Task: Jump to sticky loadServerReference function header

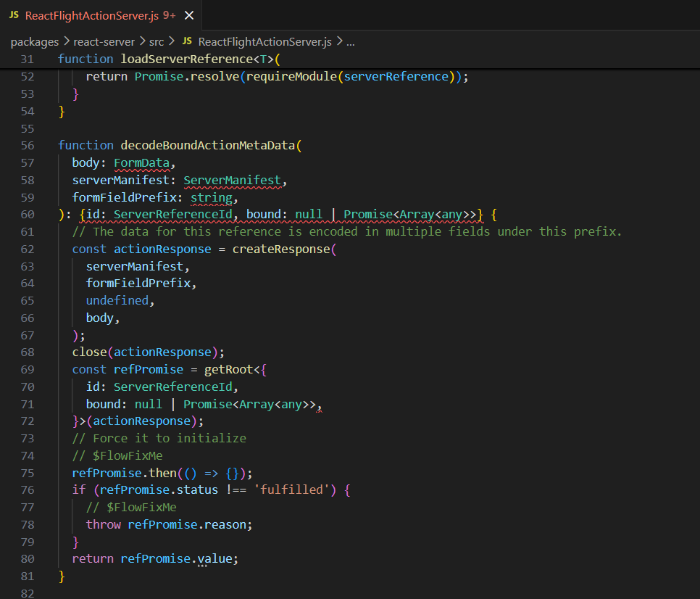Action: click(169, 59)
